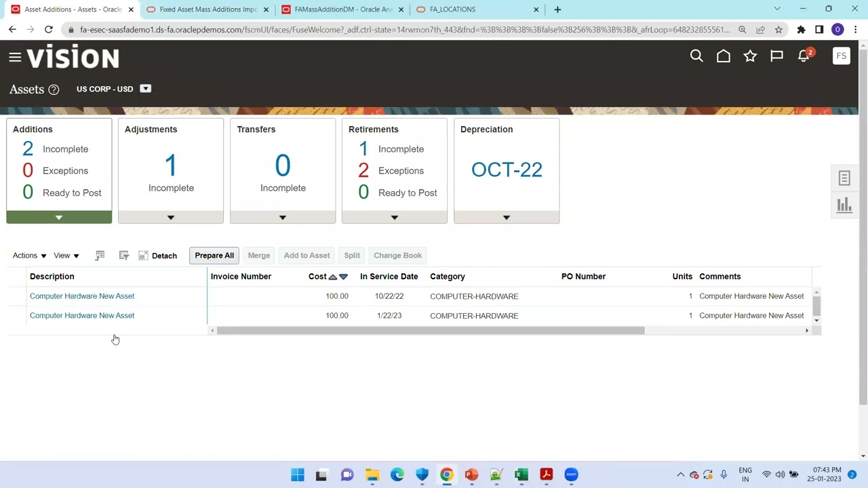Viewport: 868px width, 488px height.
Task: Select the Asset Additions browser tab
Action: (73, 9)
